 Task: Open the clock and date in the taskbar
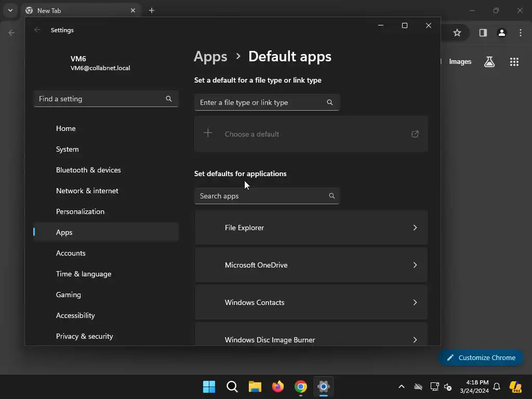coord(474,387)
